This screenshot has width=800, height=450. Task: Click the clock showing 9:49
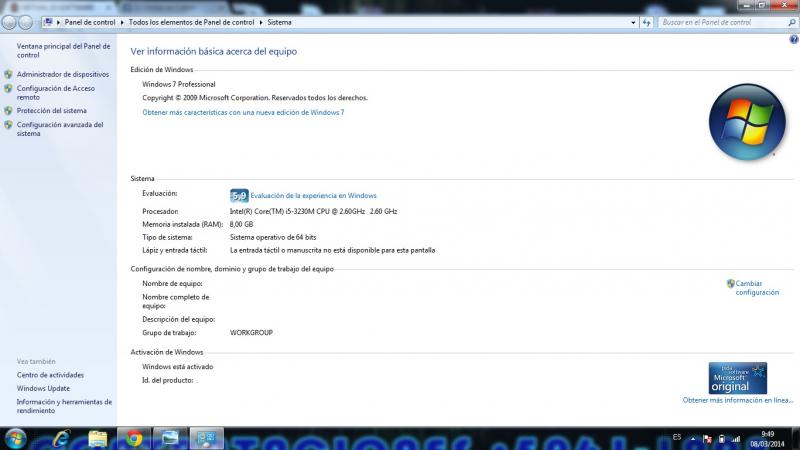pos(767,434)
